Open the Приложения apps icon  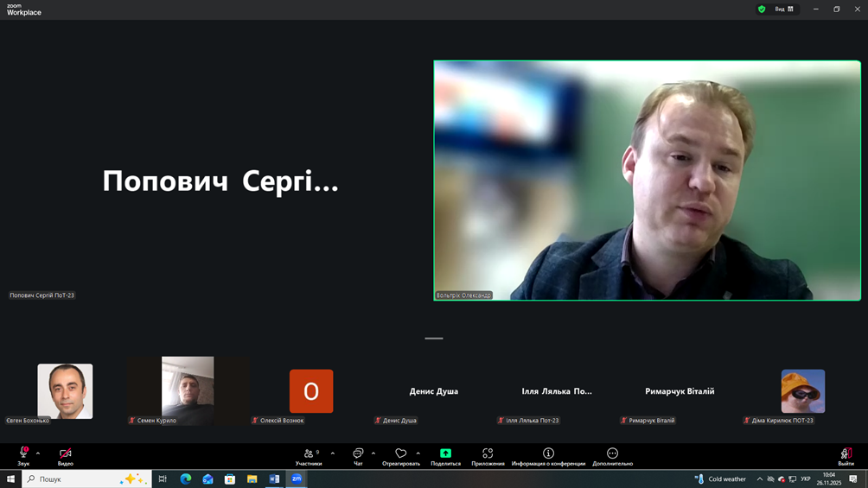pos(488,453)
